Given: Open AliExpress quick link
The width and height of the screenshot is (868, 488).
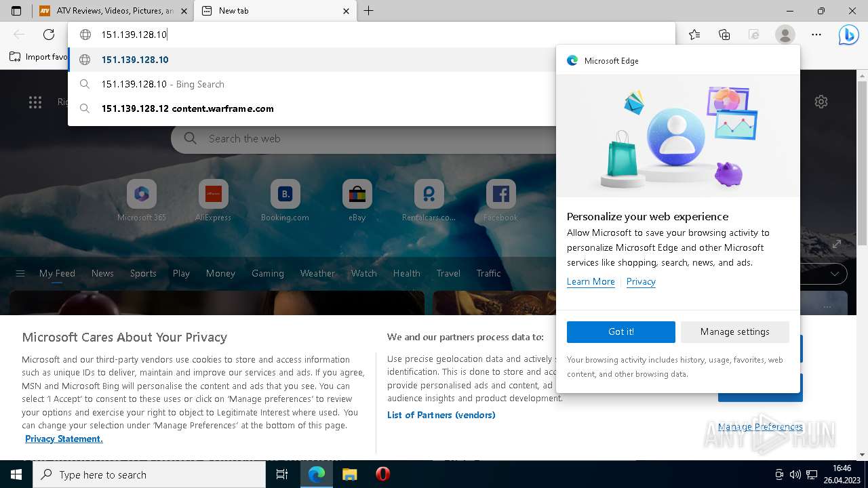Looking at the screenshot, I should click(x=213, y=201).
